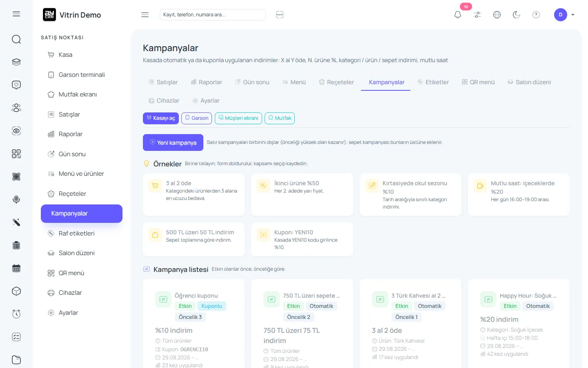Select Raf etiketleri in the sidebar
588x368 pixels.
[82, 233]
